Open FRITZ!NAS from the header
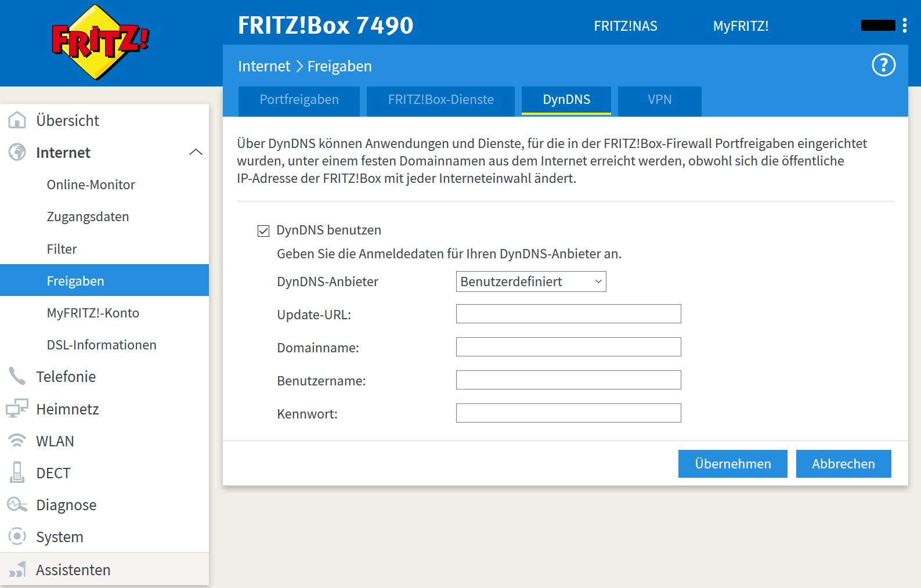 [x=626, y=26]
